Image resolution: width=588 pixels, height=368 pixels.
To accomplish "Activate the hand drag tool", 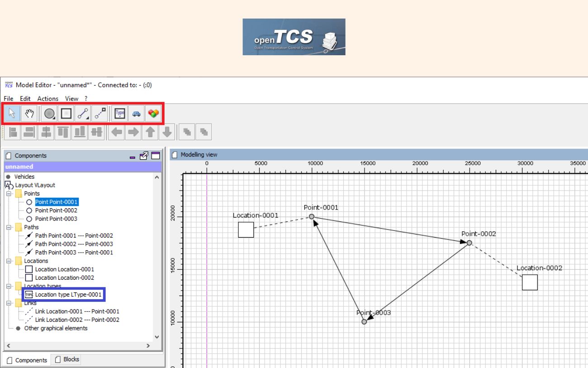I will point(29,114).
